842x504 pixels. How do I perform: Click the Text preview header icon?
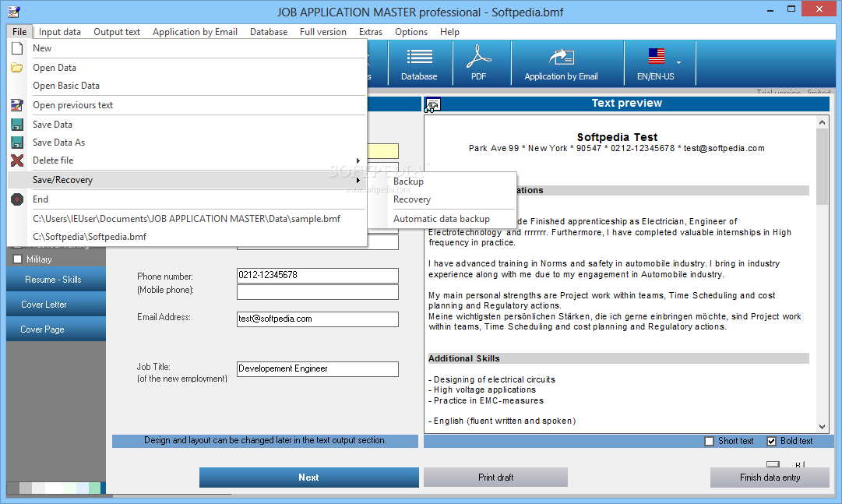(432, 104)
